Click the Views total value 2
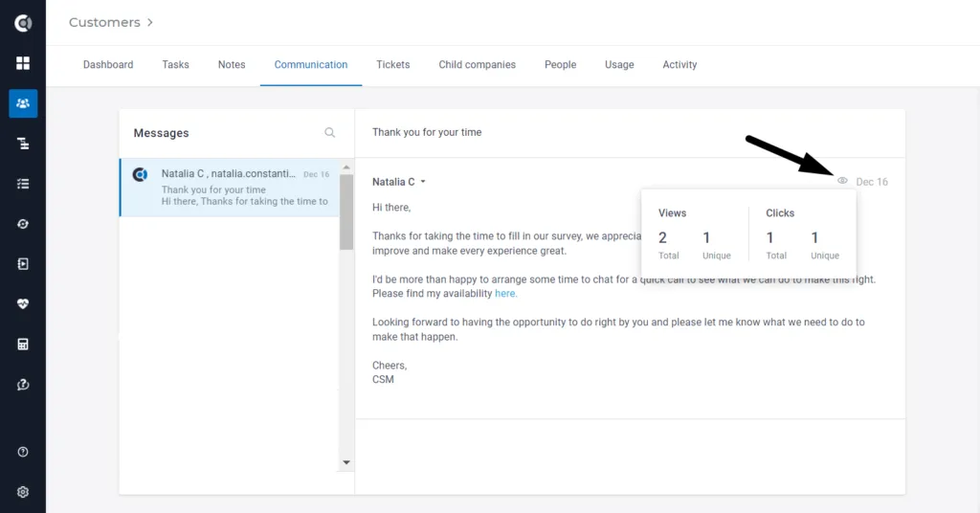Image resolution: width=980 pixels, height=513 pixels. 662,238
